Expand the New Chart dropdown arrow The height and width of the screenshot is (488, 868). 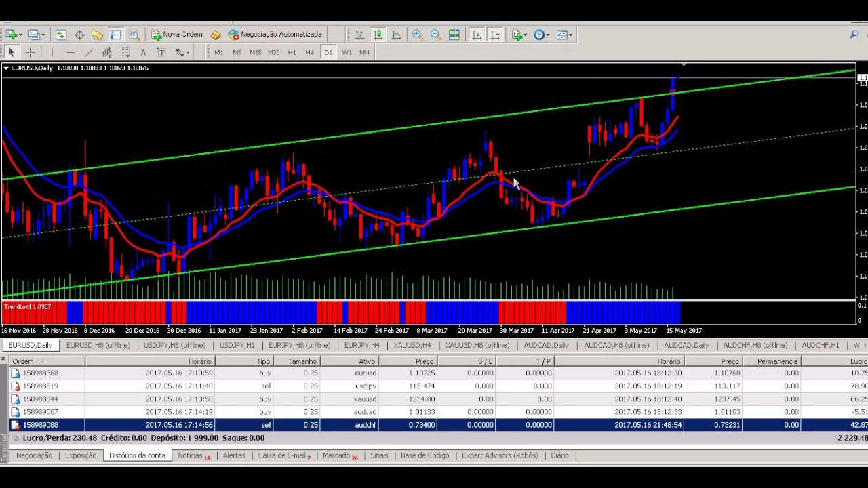[x=21, y=35]
